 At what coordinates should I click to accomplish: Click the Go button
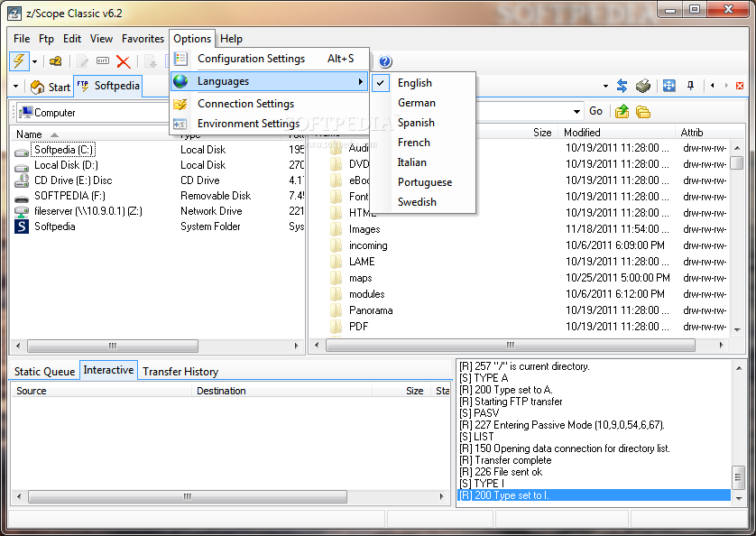596,112
